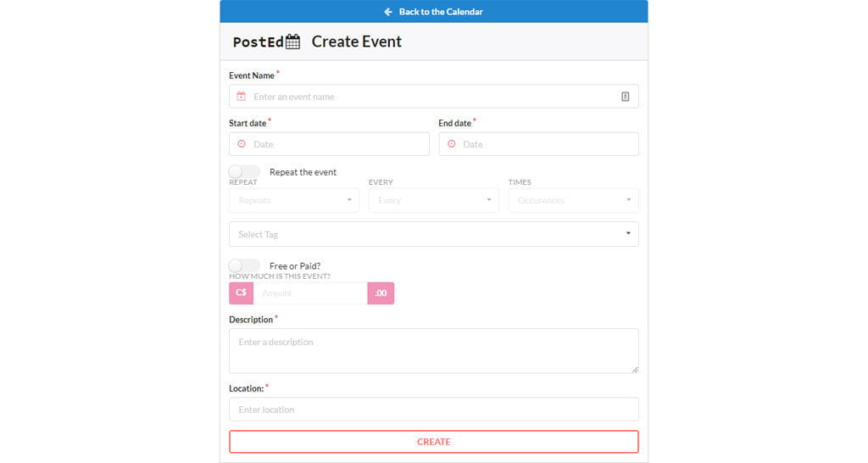Click the Description text area

coord(433,350)
